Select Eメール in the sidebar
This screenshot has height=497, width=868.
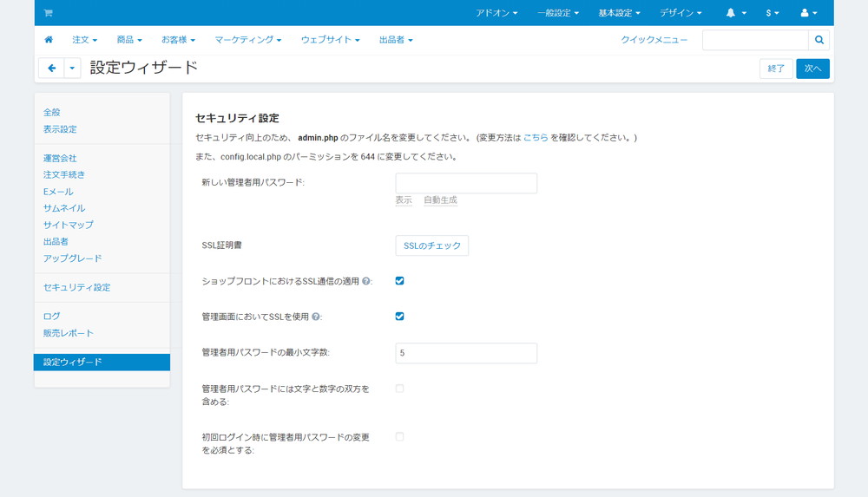[x=58, y=192]
